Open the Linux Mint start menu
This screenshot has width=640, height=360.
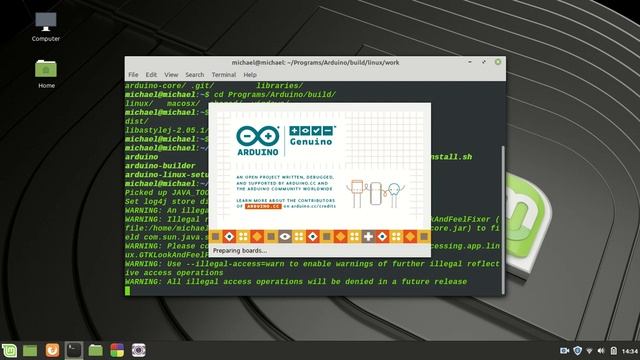pos(9,350)
